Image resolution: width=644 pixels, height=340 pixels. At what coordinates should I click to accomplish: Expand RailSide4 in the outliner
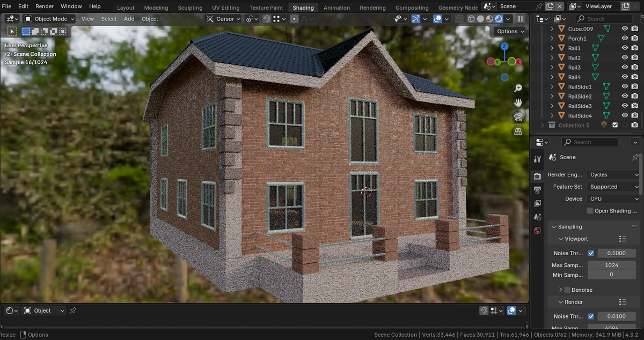click(552, 115)
